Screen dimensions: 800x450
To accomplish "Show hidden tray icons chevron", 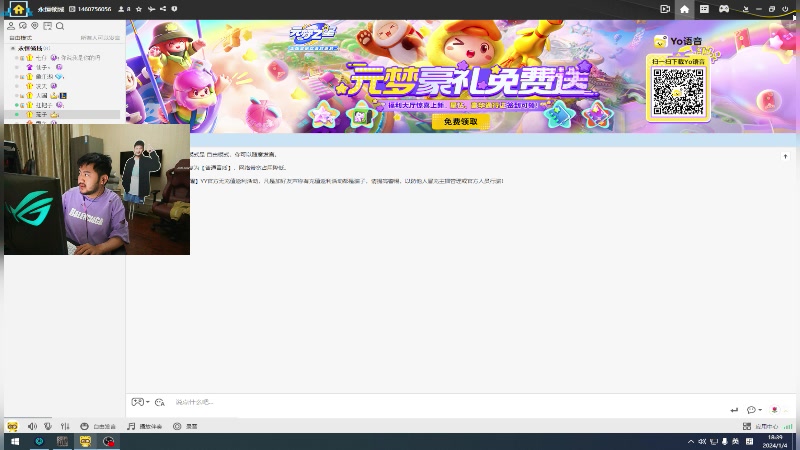I will tap(691, 441).
